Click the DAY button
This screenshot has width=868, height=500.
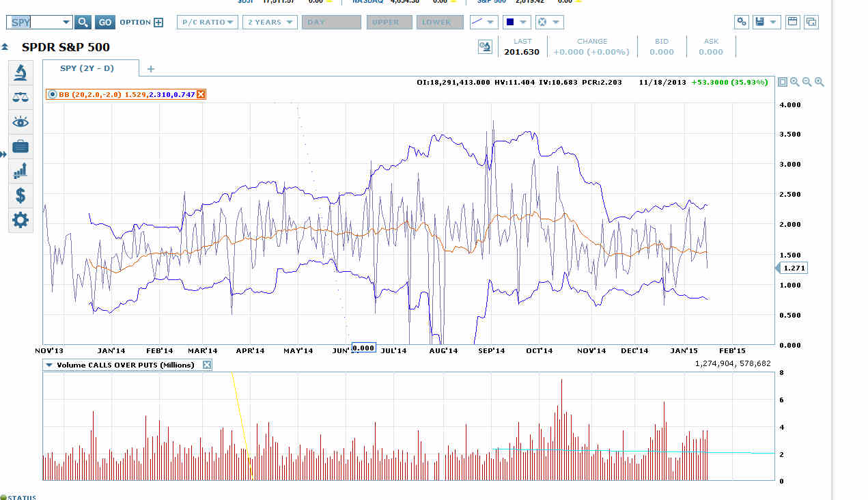tap(331, 22)
